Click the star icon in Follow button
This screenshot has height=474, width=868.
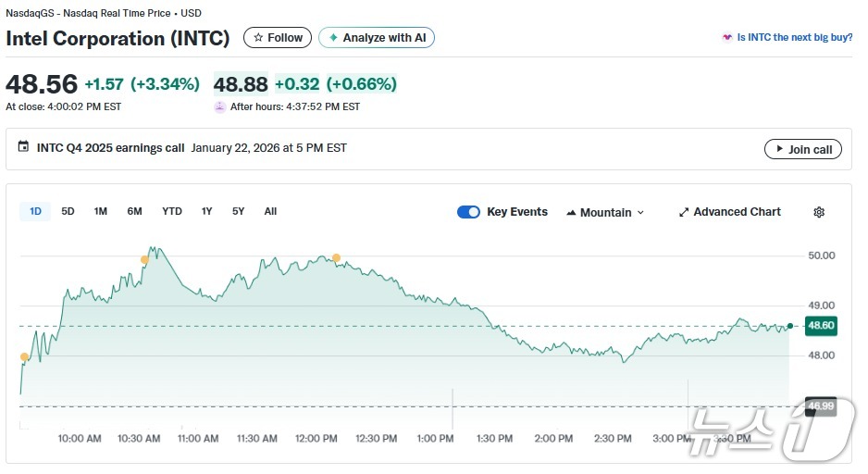point(258,38)
